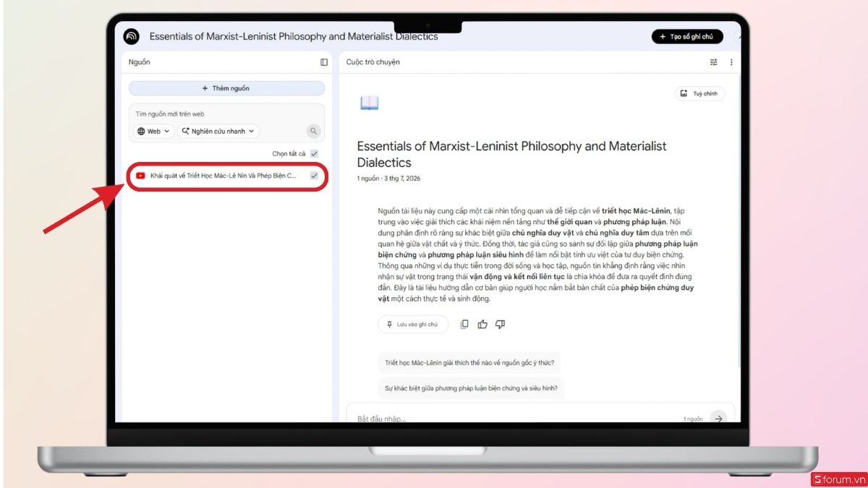Select suggested question about nguồn gốc ý thức
Screen dimensions: 868x488
click(x=469, y=363)
